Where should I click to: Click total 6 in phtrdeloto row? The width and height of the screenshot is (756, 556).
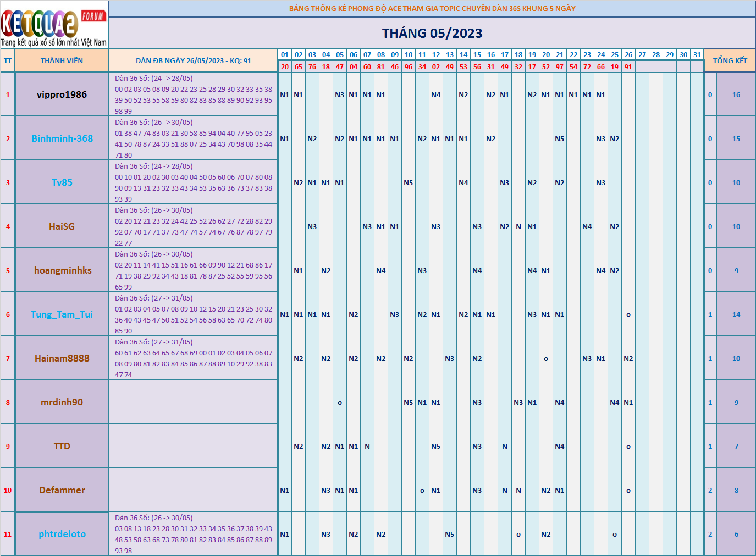coord(736,535)
